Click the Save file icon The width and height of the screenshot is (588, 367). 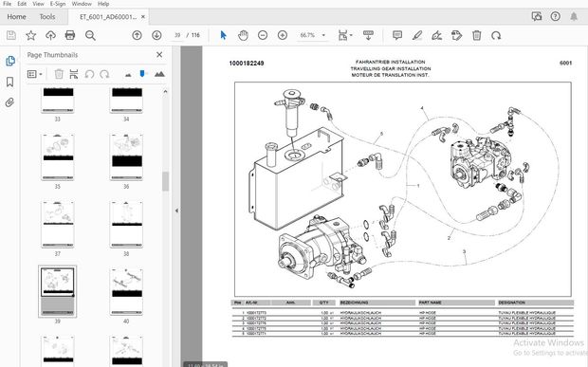11,35
